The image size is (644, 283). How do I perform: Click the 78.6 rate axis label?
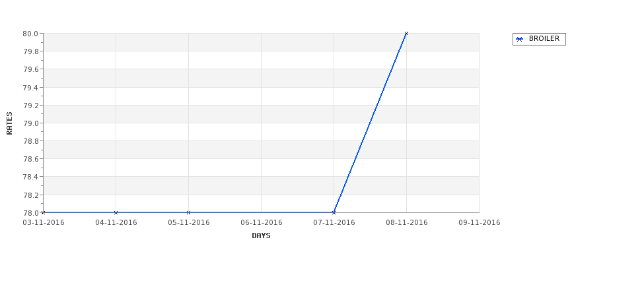(x=30, y=159)
